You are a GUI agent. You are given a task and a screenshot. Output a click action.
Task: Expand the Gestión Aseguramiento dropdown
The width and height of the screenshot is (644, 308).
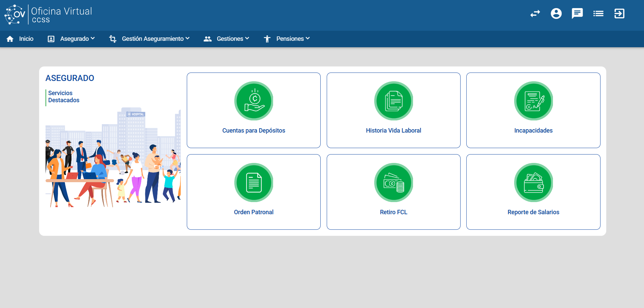[x=149, y=39]
